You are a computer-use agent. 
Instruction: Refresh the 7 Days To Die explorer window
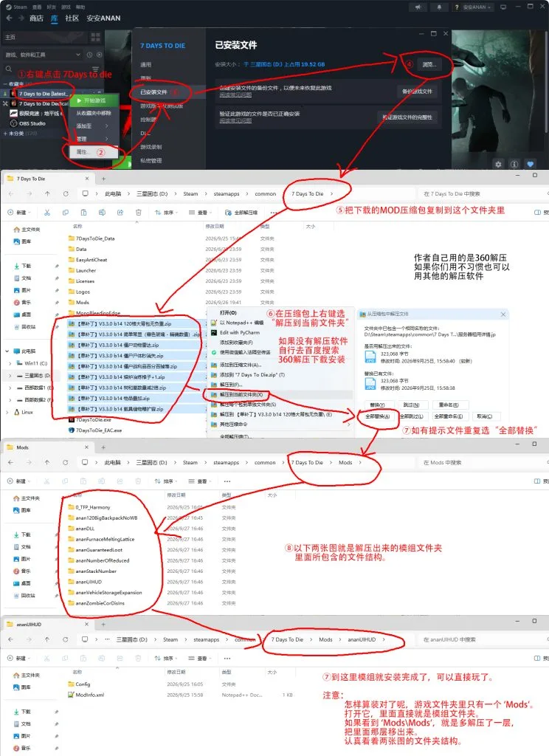[x=66, y=194]
